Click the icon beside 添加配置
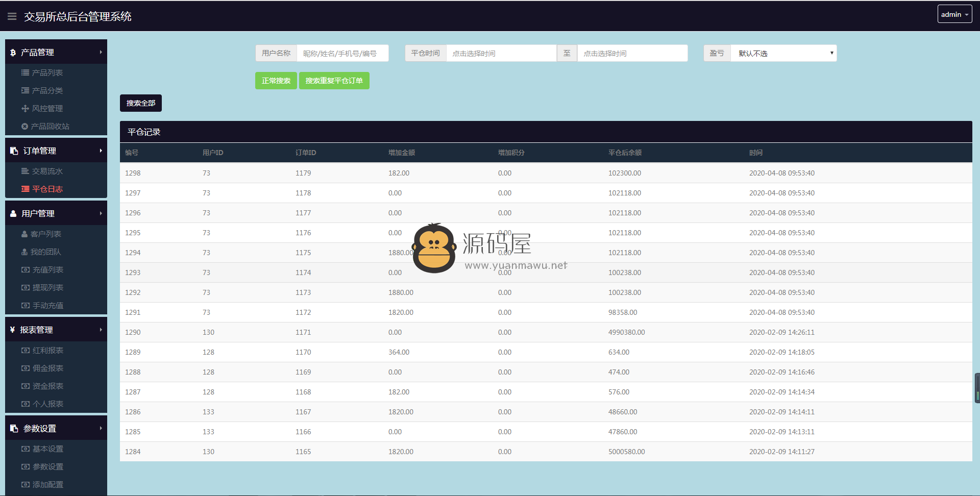This screenshot has width=980, height=496. (25, 484)
